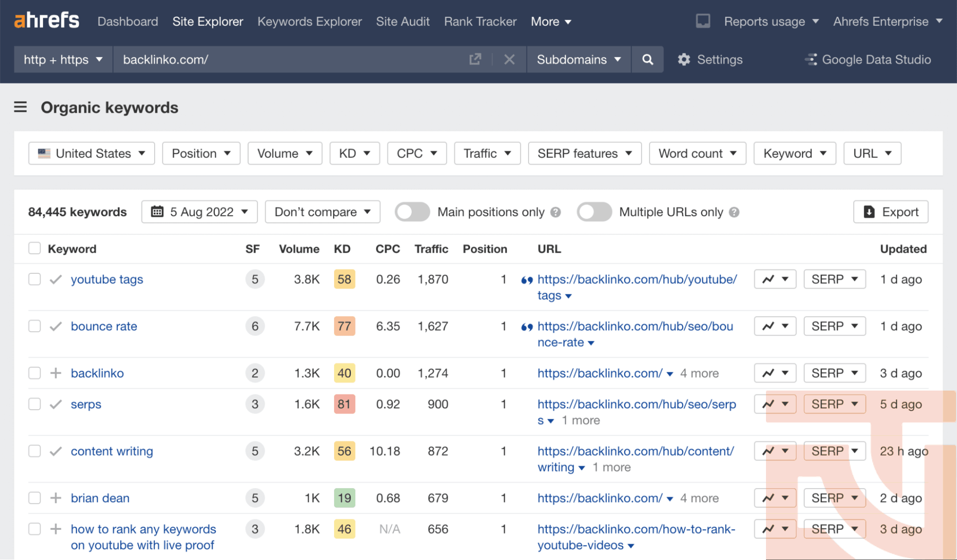The height and width of the screenshot is (560, 957).
Task: Open the KD filter dropdown
Action: pyautogui.click(x=355, y=153)
